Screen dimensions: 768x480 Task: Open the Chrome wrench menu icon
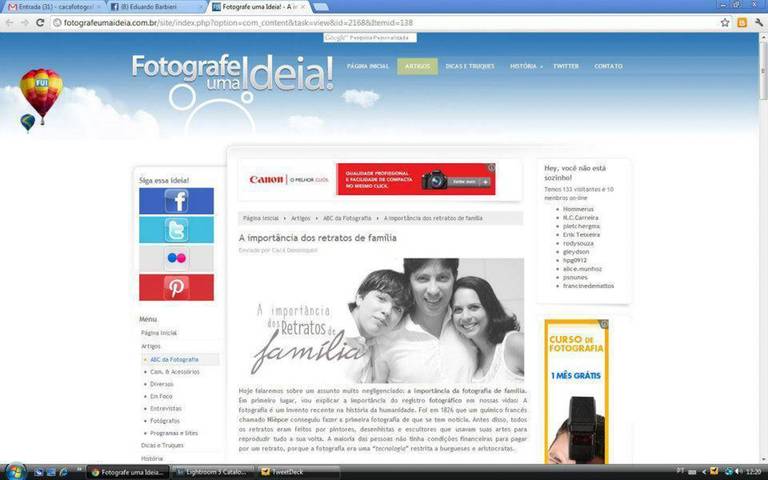758,22
